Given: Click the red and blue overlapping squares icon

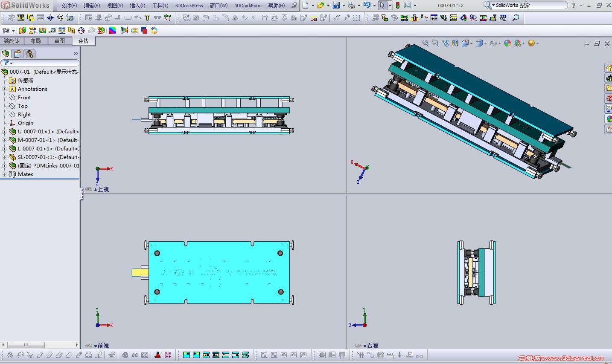Looking at the screenshot, I should click(x=144, y=30).
